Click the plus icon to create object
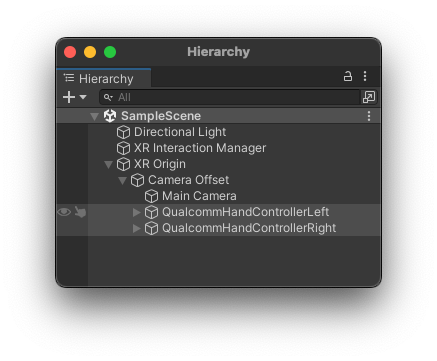 coord(69,97)
